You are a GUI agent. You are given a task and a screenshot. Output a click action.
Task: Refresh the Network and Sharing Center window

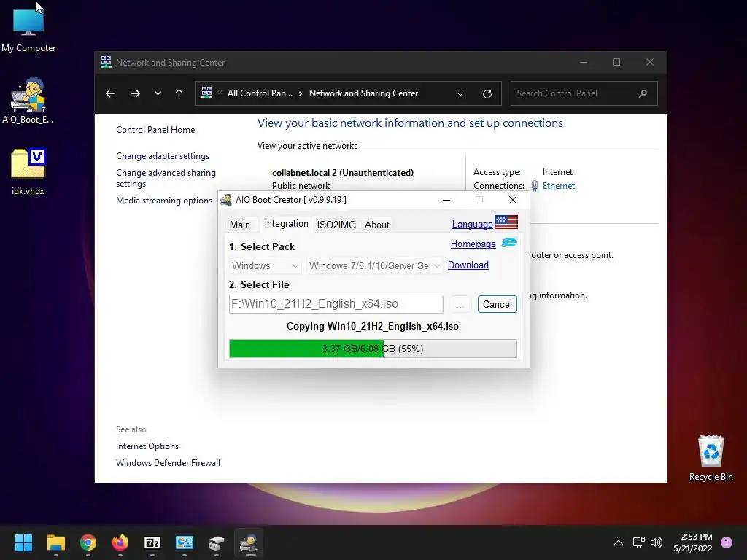click(x=487, y=94)
